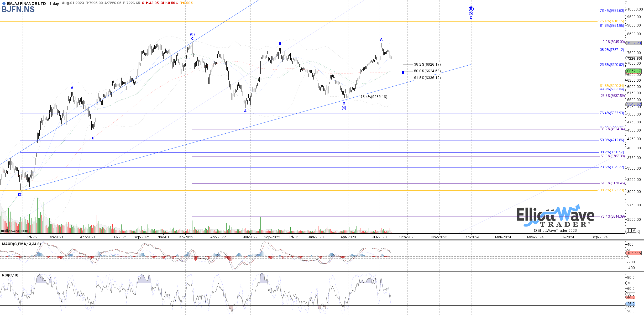Click the circled 5 wave label
644x315 pixels.
click(x=471, y=9)
